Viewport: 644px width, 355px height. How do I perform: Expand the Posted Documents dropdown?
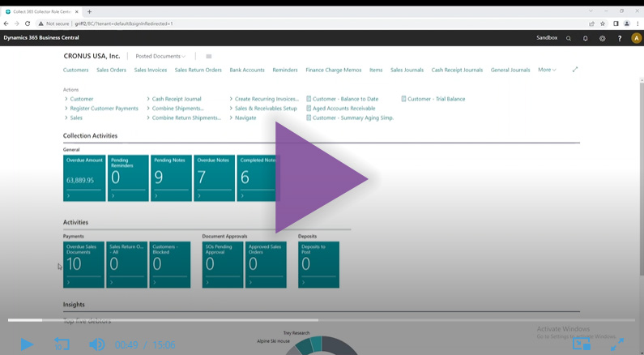coord(160,56)
